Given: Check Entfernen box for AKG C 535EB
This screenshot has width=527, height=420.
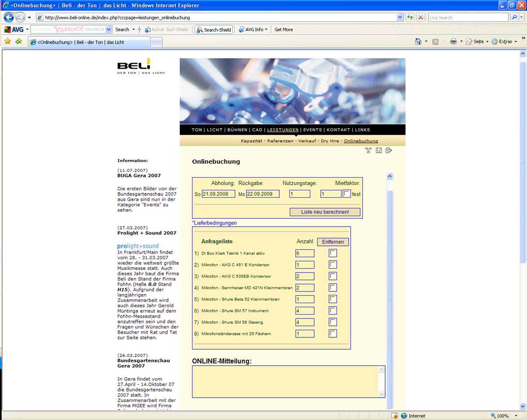Looking at the screenshot, I should [333, 276].
